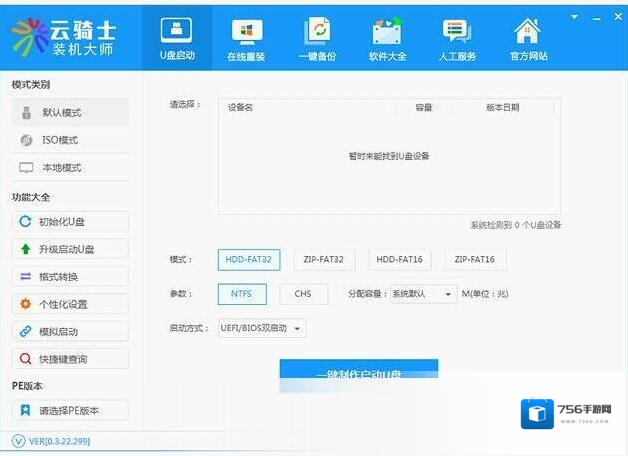Choose CHS parameter option
The height and width of the screenshot is (456, 628).
[303, 294]
